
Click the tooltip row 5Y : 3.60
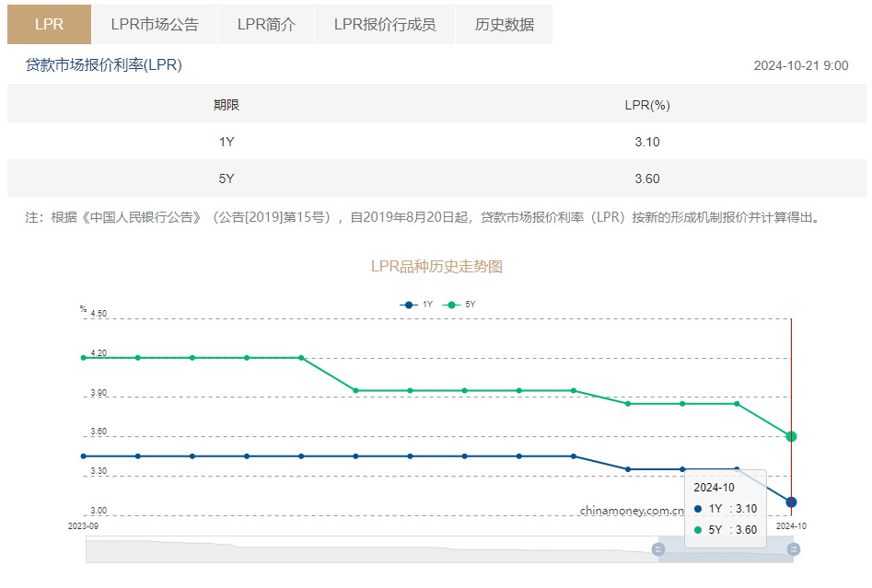tap(726, 530)
